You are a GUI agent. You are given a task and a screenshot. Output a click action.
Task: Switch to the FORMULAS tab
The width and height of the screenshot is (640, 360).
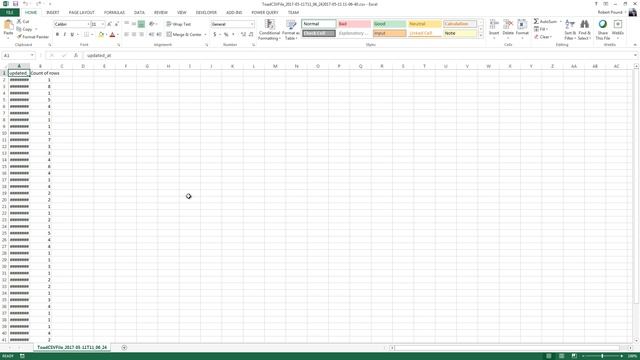114,12
